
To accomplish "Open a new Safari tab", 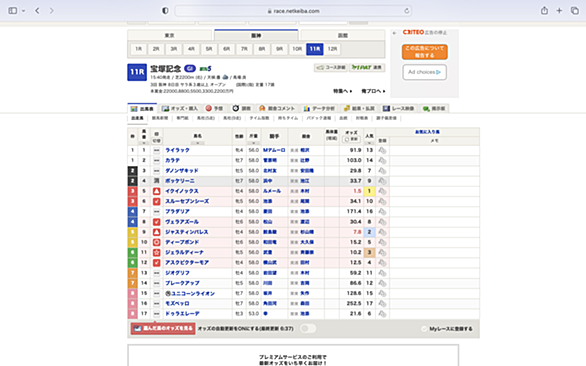I will pyautogui.click(x=559, y=11).
